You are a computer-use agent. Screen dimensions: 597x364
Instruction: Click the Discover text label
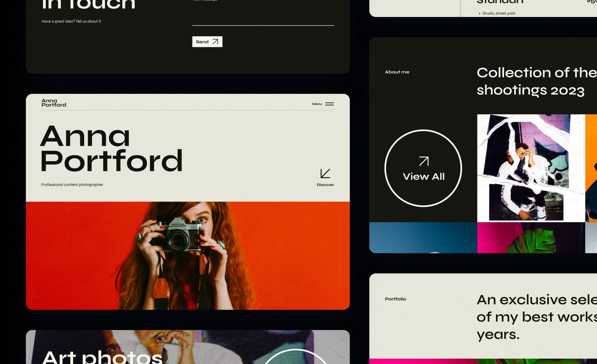pos(325,185)
